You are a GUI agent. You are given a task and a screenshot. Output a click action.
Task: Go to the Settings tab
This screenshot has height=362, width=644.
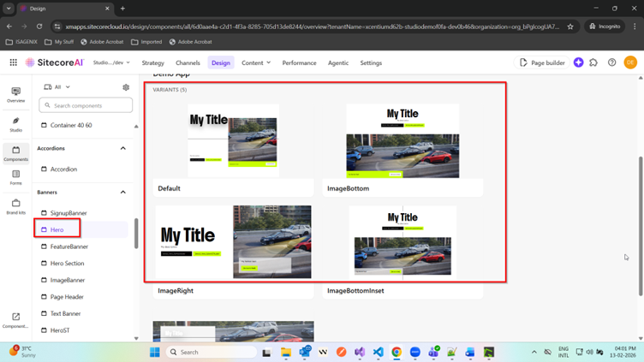pyautogui.click(x=371, y=62)
